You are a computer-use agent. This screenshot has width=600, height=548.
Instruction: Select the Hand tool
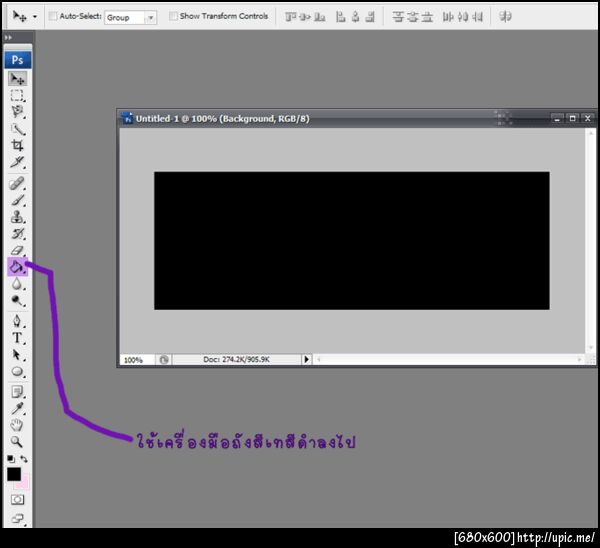[x=17, y=425]
